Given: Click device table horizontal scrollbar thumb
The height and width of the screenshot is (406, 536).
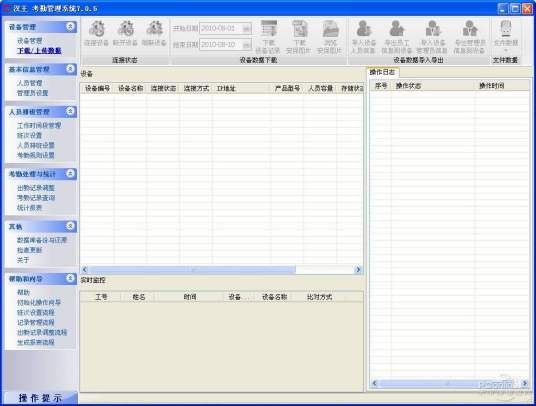Looking at the screenshot, I should tap(192, 270).
